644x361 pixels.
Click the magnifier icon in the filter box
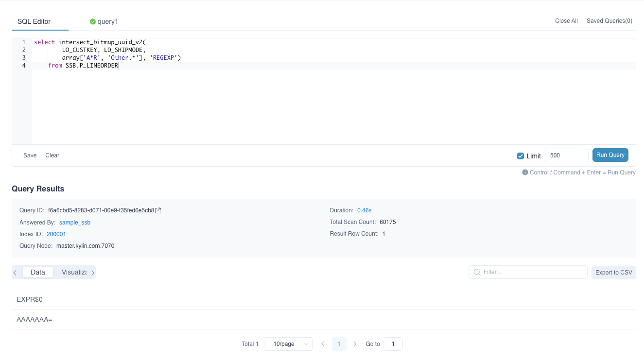click(477, 272)
